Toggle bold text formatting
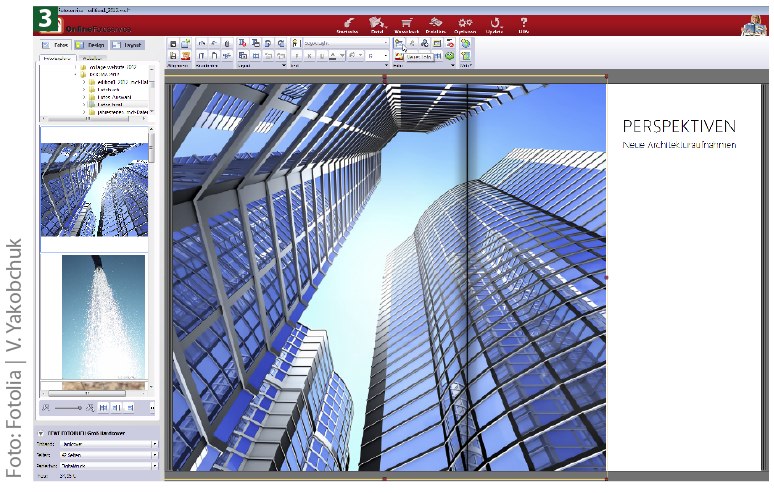Image resolution: width=774 pixels, height=493 pixels. click(297, 56)
